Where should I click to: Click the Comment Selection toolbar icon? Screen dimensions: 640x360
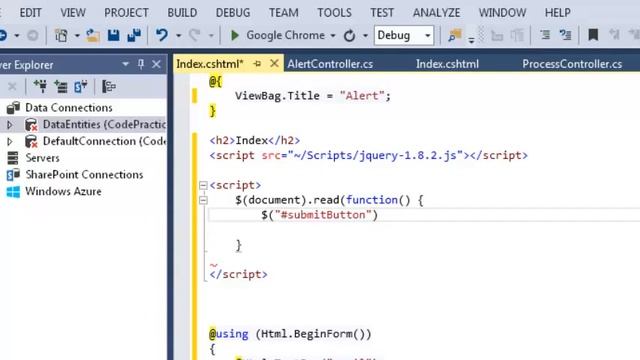click(x=566, y=36)
